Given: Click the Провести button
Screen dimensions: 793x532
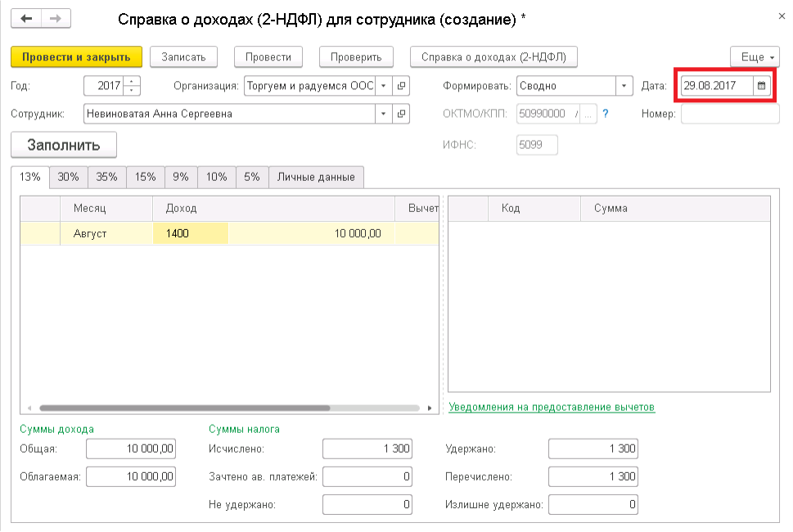Looking at the screenshot, I should click(x=268, y=56).
